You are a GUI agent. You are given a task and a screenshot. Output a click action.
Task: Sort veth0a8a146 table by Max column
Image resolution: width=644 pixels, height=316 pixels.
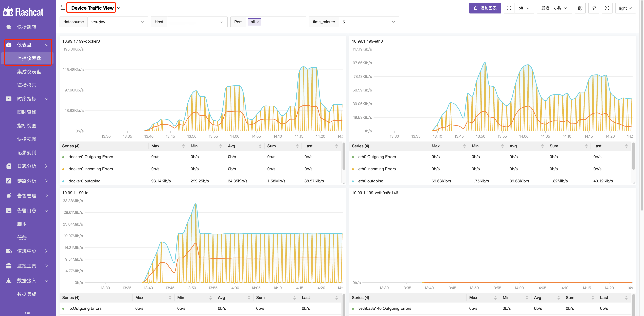point(495,297)
